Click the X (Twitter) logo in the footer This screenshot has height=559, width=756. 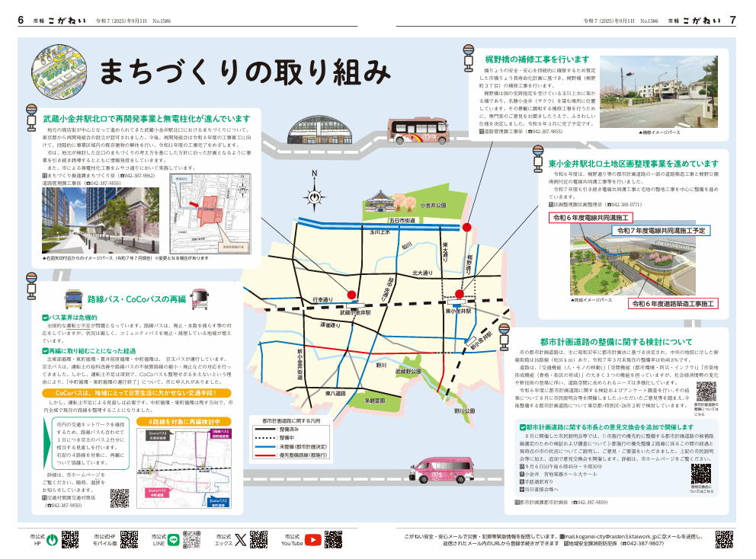pos(241,540)
